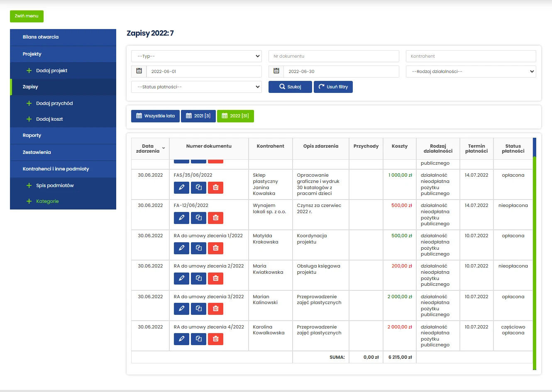Delete record FA-12/06/2022
The image size is (552, 392).
click(x=215, y=218)
